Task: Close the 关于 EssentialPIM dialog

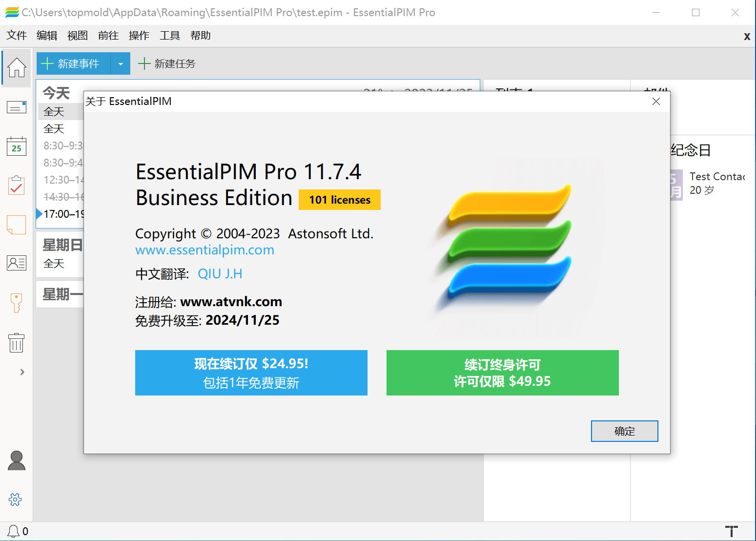Action: tap(656, 102)
